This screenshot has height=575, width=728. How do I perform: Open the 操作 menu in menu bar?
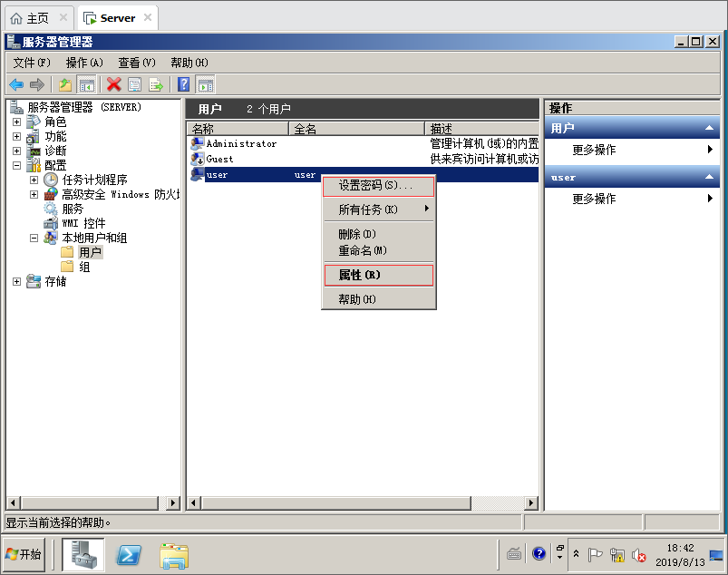point(84,63)
